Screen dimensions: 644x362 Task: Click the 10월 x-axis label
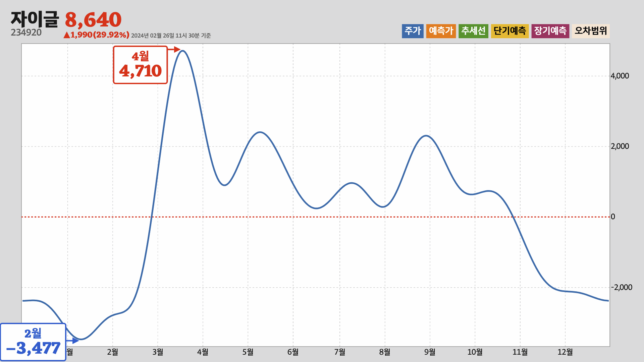(475, 352)
